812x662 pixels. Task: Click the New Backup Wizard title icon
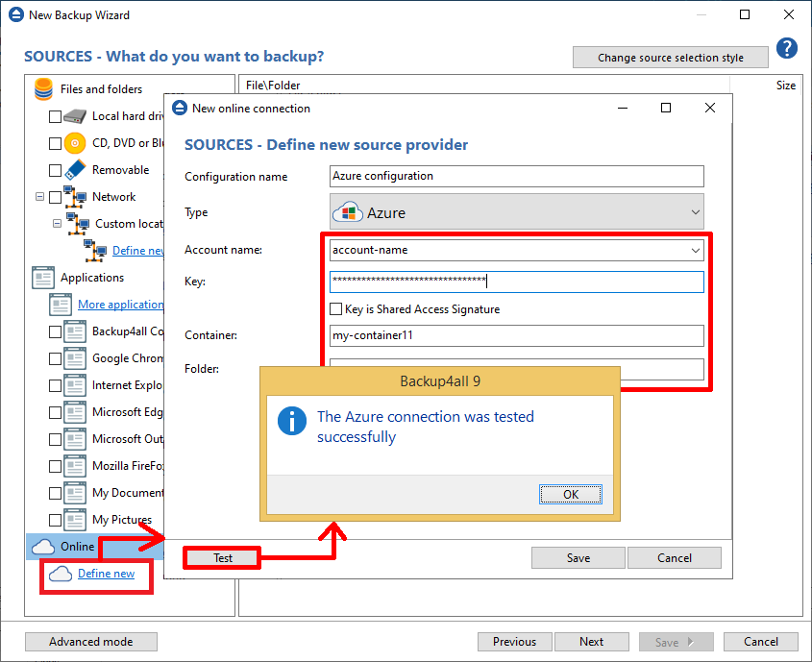coord(16,14)
